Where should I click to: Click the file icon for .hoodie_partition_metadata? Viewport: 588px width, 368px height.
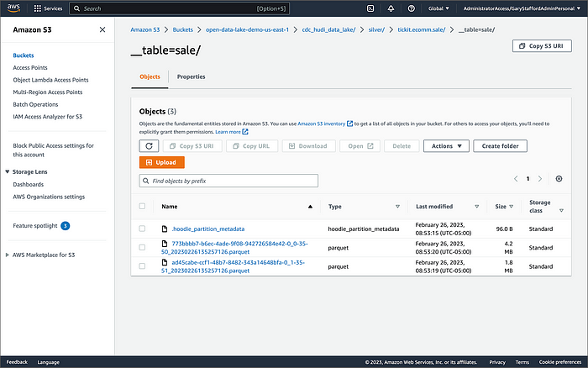point(165,229)
